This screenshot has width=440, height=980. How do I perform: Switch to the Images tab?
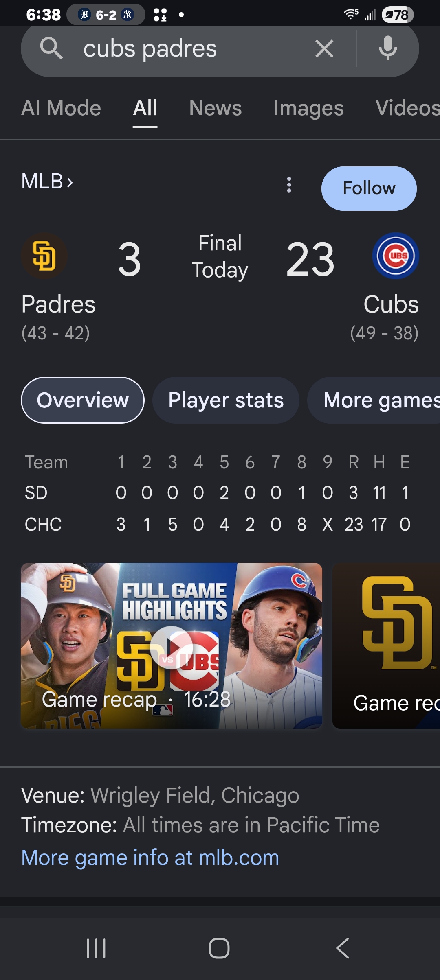309,108
